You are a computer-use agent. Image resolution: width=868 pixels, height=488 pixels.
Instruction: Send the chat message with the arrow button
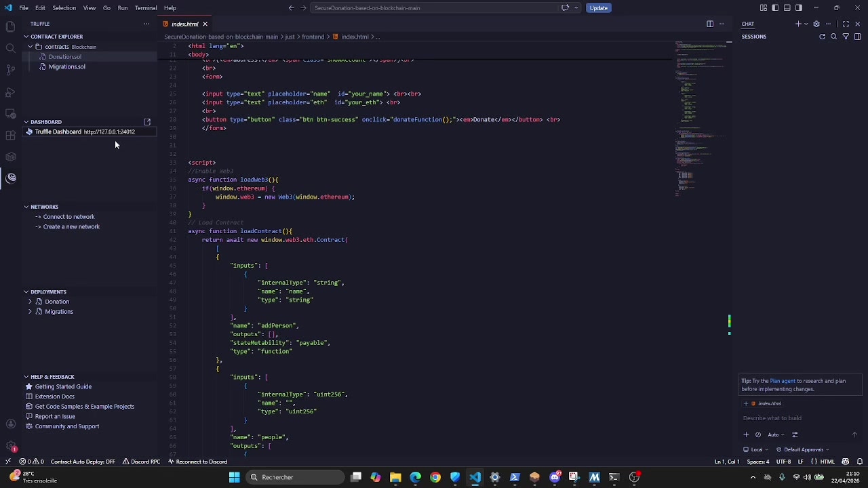(x=854, y=434)
